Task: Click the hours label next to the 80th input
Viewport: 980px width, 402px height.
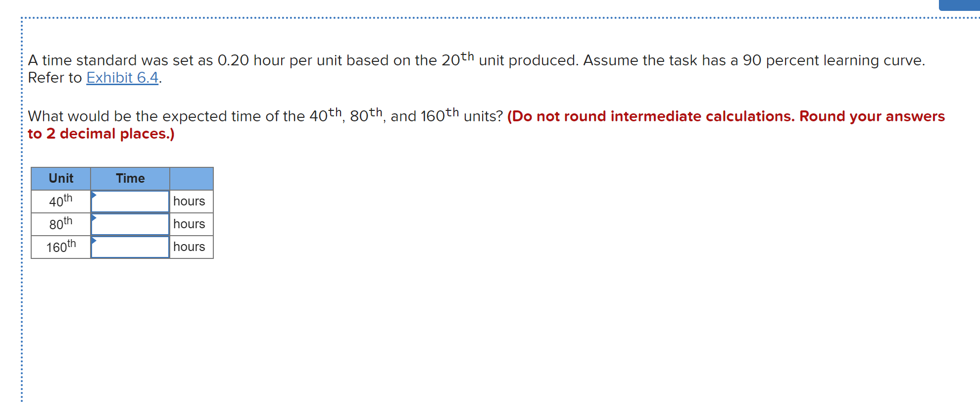Action: tap(189, 224)
